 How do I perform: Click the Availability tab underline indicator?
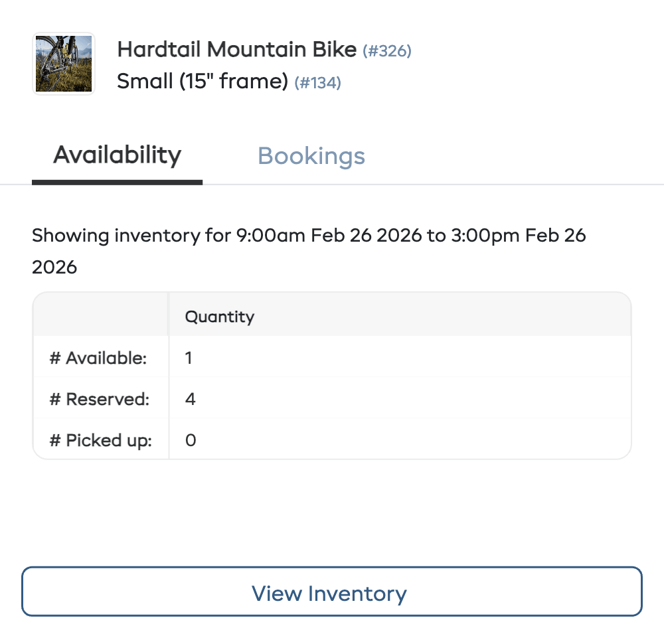[118, 179]
